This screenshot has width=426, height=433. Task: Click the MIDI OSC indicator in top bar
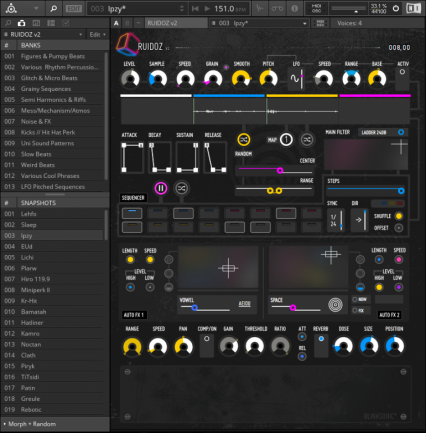tap(316, 8)
